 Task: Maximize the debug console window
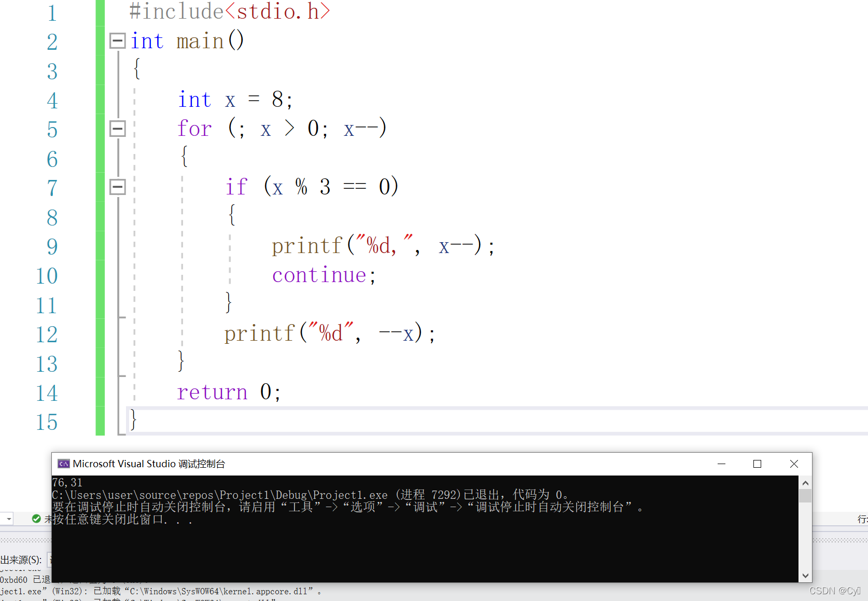[x=757, y=464]
